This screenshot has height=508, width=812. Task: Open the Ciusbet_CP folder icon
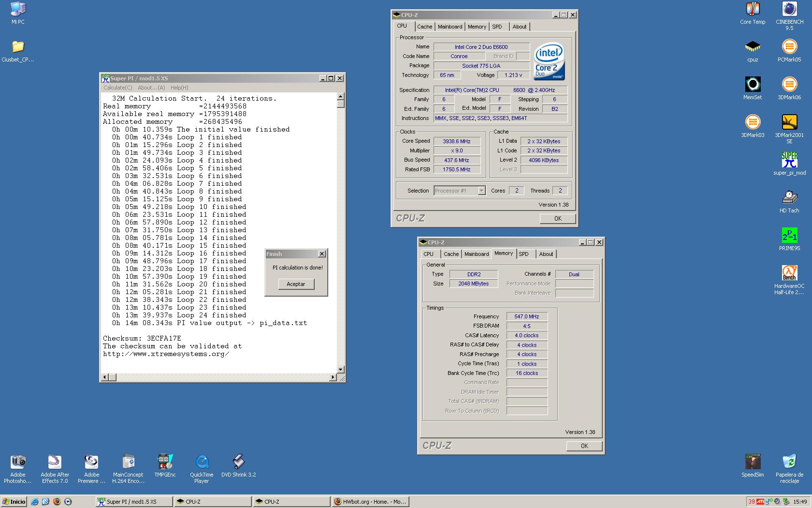pyautogui.click(x=18, y=51)
